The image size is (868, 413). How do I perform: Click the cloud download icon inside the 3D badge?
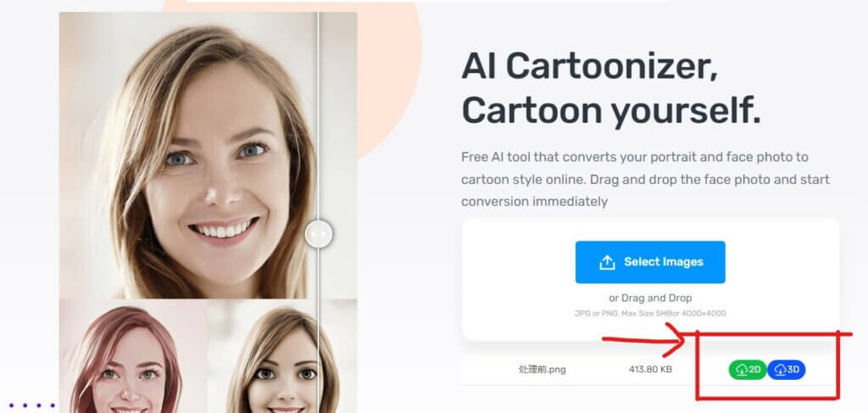(780, 369)
